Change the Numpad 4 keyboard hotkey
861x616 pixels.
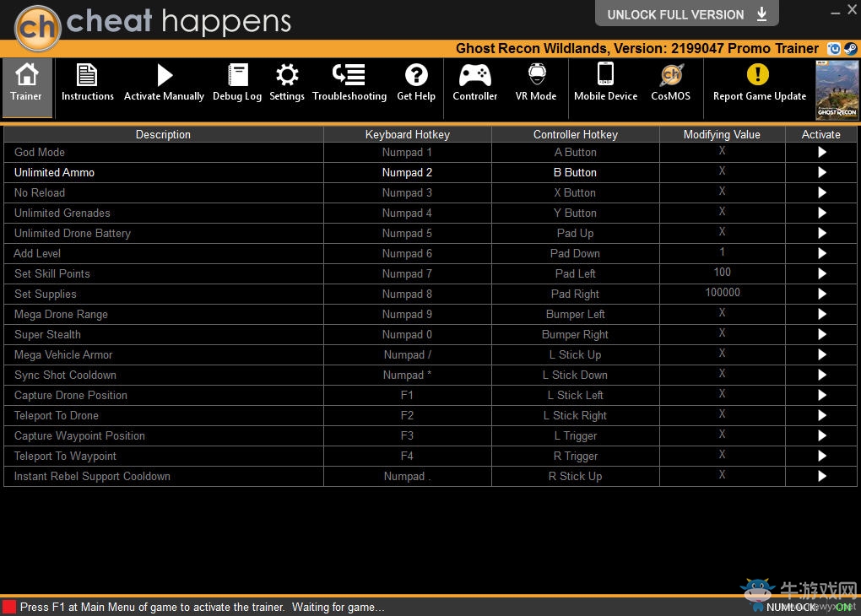point(408,213)
